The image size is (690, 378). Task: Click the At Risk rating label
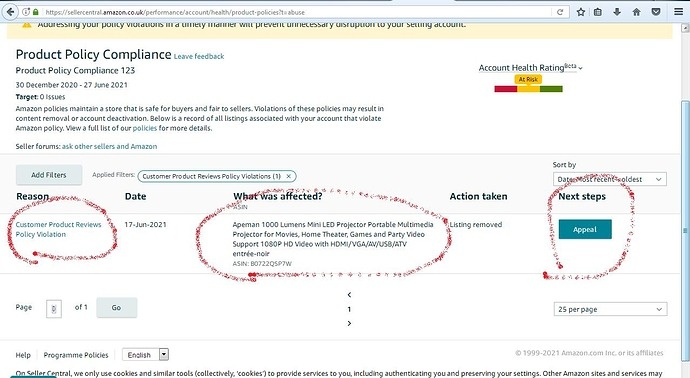tap(528, 79)
